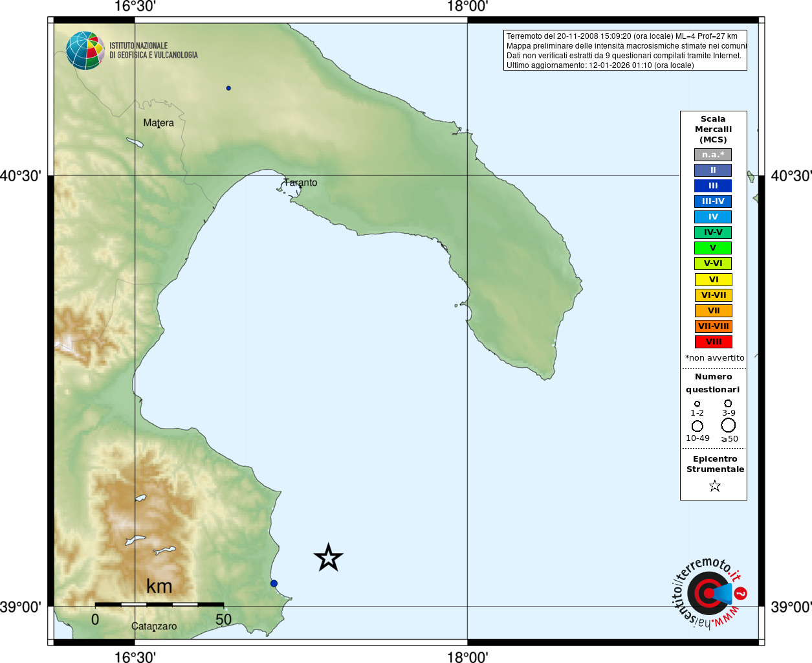Select the red VIII intensity swatch
Viewport: 812px width, 663px height.
point(714,342)
